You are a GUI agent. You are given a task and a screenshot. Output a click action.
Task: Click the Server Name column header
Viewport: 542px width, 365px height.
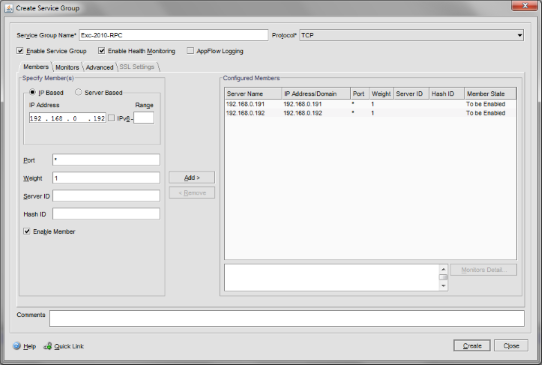[x=253, y=94]
